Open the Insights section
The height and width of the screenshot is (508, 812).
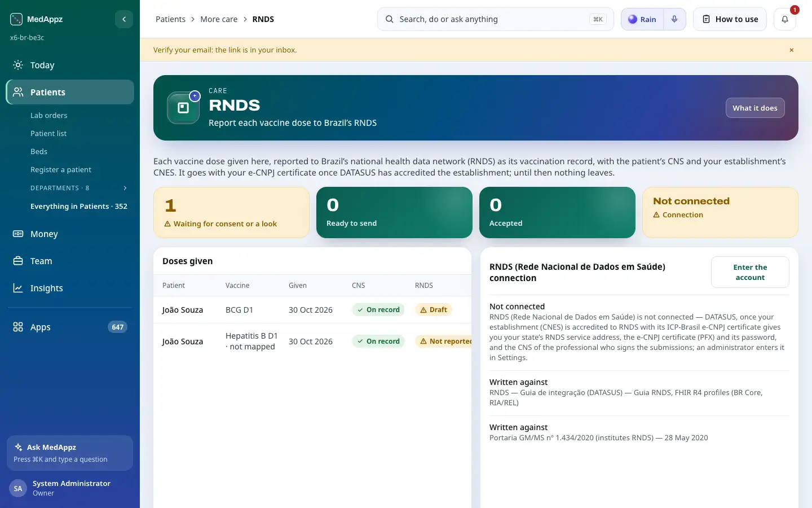[x=70, y=288]
